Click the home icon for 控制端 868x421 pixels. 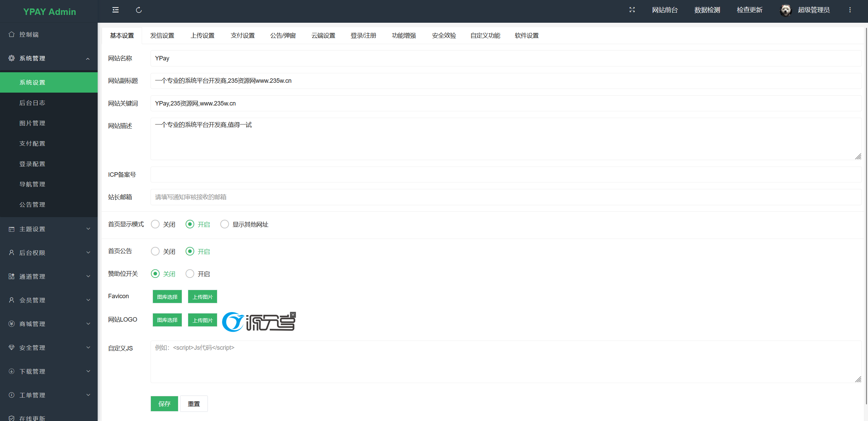12,34
